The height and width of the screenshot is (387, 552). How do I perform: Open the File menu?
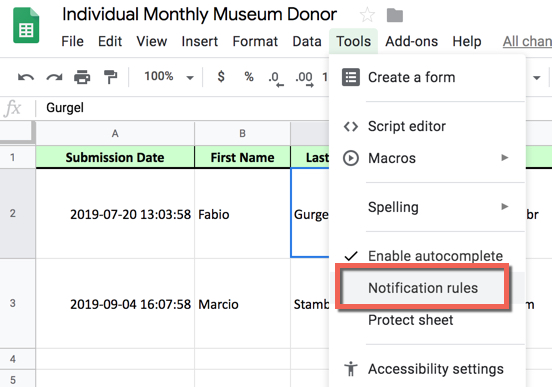click(x=72, y=42)
